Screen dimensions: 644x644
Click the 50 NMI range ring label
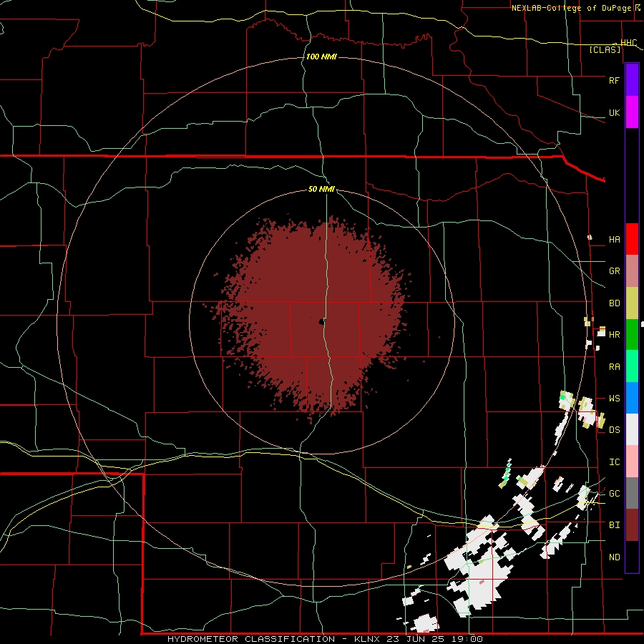[321, 190]
